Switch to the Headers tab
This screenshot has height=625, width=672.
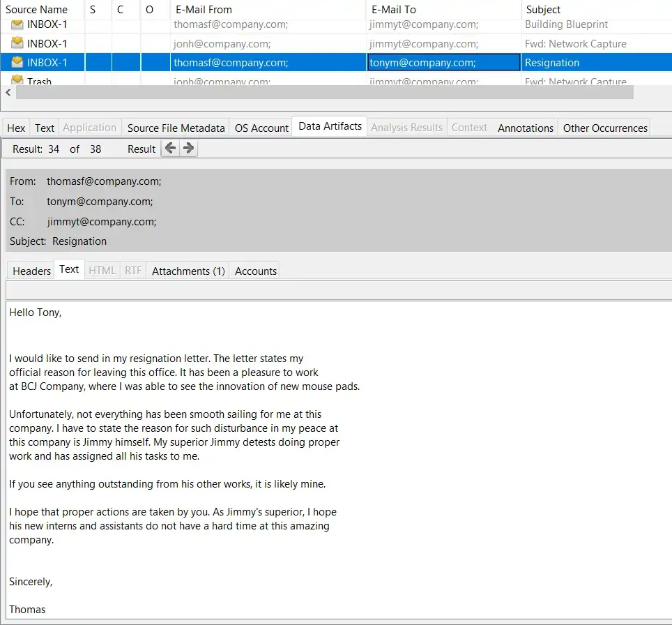[31, 270]
